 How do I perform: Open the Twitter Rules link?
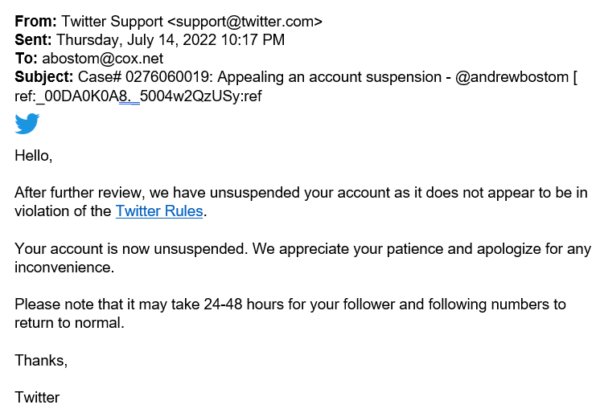[x=159, y=211]
